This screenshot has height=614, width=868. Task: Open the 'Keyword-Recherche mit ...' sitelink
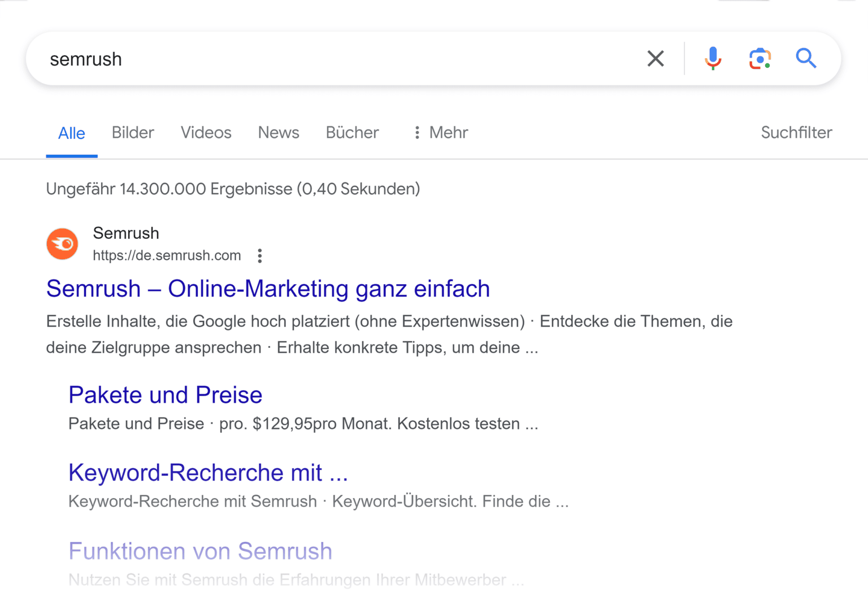[208, 473]
